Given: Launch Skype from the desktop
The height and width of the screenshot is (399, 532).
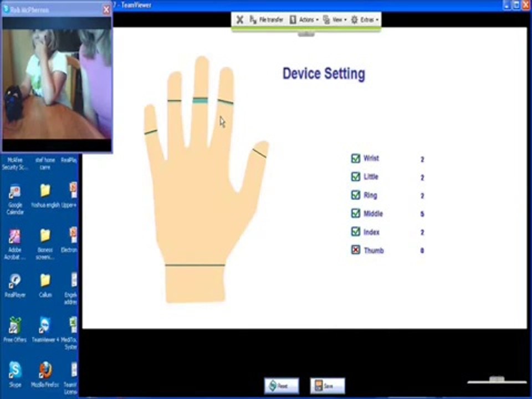Looking at the screenshot, I should (15, 375).
